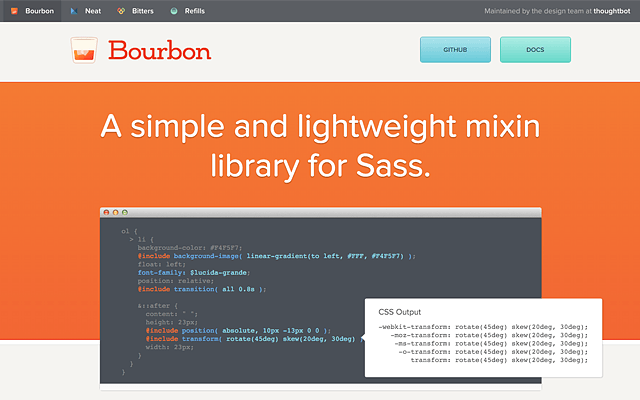Click the 'library for Sass.' headline line
Screen dimensions: 640x400
tap(320, 166)
